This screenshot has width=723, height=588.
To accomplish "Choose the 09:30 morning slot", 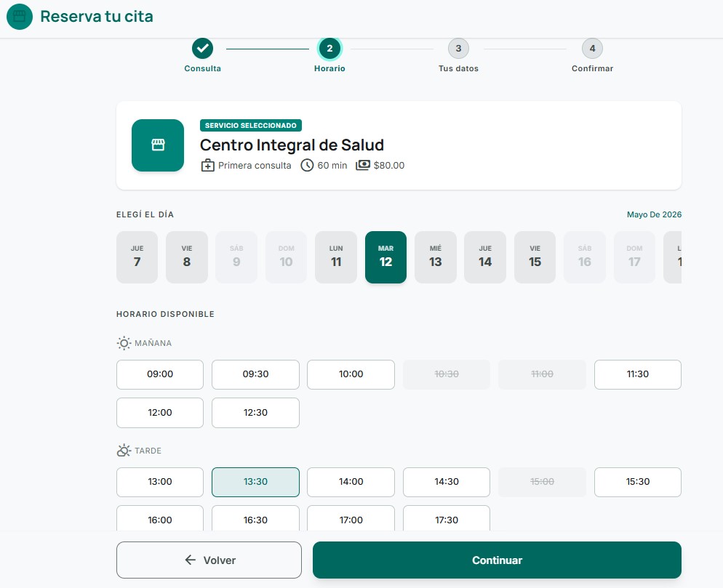I will (x=255, y=374).
